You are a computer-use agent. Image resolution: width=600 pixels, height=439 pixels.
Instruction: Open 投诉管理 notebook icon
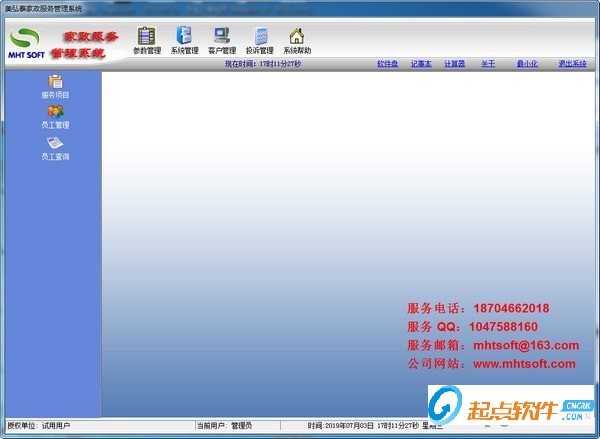260,36
